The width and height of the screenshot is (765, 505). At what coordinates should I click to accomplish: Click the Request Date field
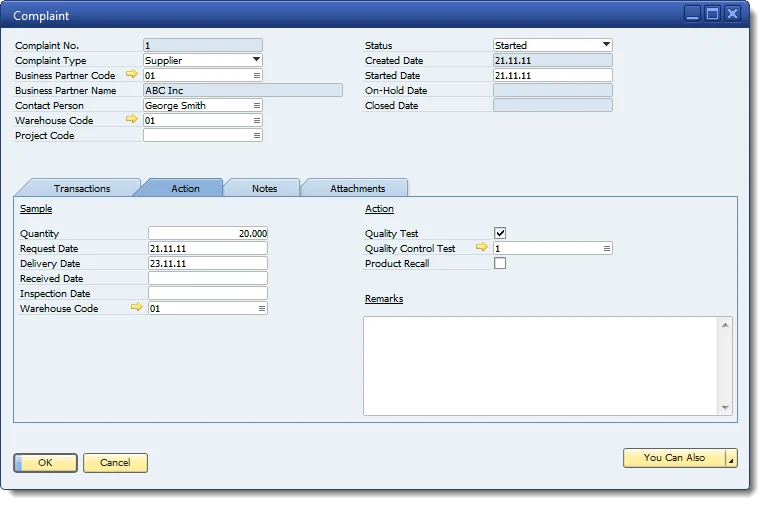coord(208,249)
